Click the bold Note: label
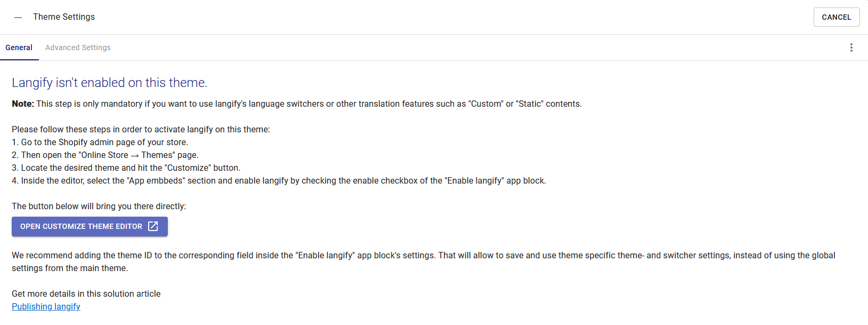Screen dimensions: 868x325 click(23, 104)
